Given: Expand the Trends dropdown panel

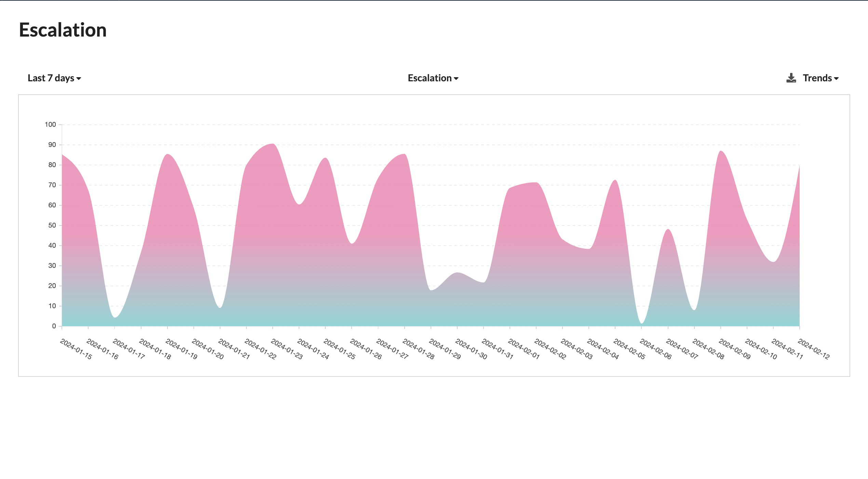Looking at the screenshot, I should coord(820,77).
